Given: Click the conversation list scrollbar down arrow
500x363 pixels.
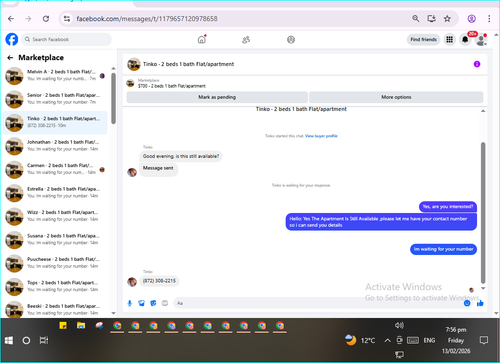Looking at the screenshot, I should pyautogui.click(x=113, y=313).
